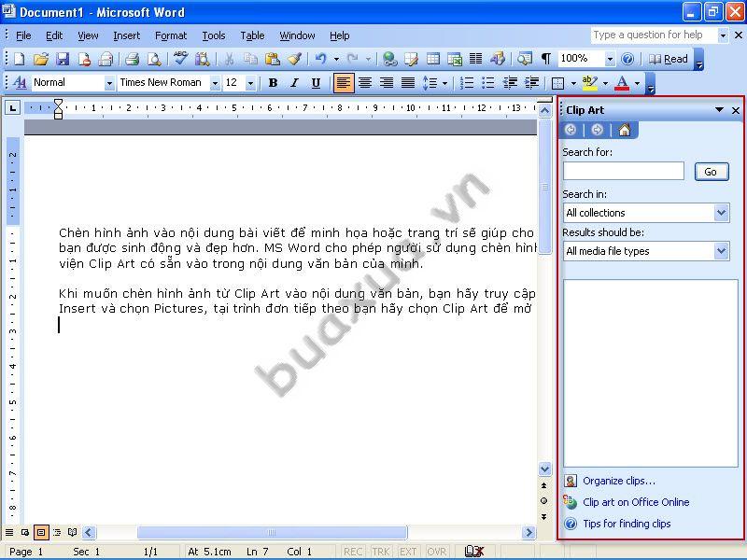Apply the red Font Color
Screen dimensions: 747x560
pyautogui.click(x=622, y=83)
